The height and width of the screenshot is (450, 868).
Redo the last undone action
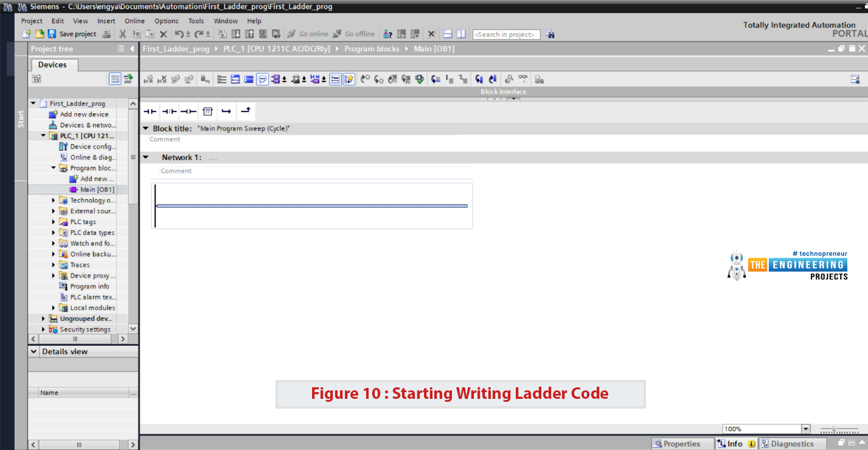coord(200,34)
